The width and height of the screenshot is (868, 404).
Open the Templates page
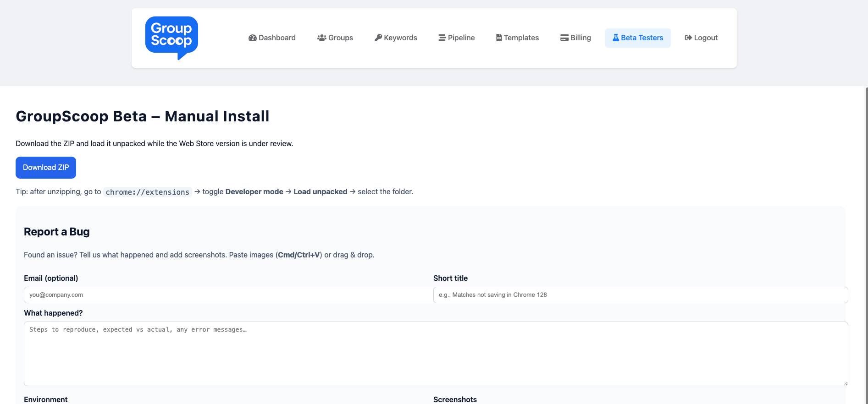coord(517,38)
